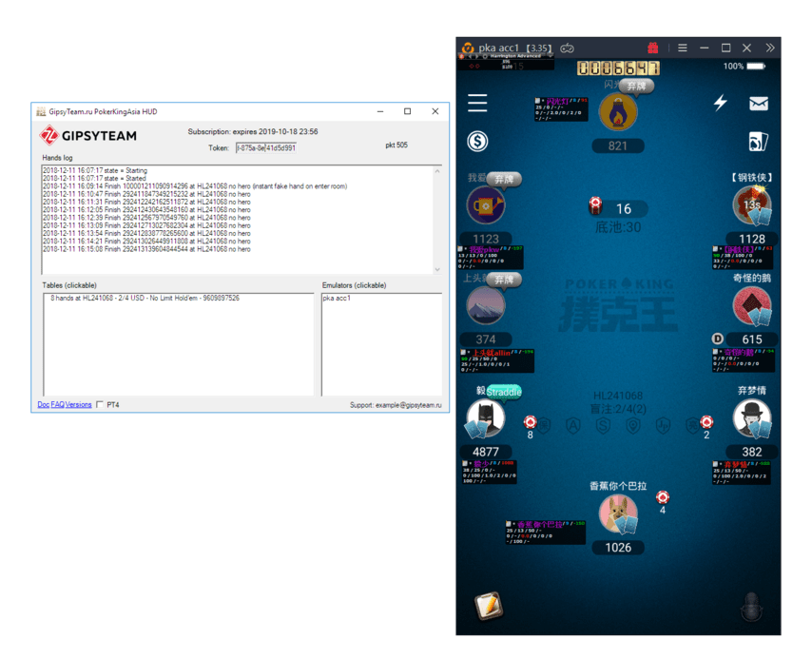Image resolution: width=812 pixels, height=659 pixels.
Task: Click the gamepad icon in emulator title bar
Action: click(567, 48)
